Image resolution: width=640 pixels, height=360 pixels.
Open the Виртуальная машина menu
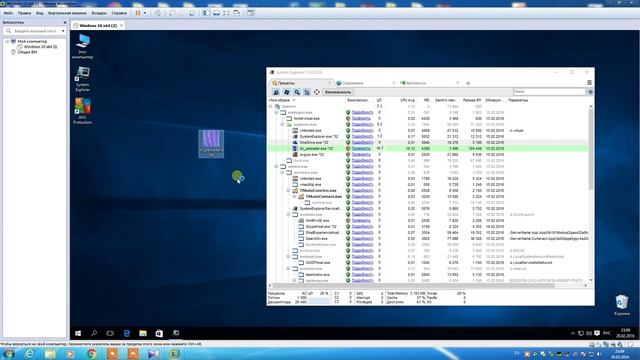tap(67, 13)
